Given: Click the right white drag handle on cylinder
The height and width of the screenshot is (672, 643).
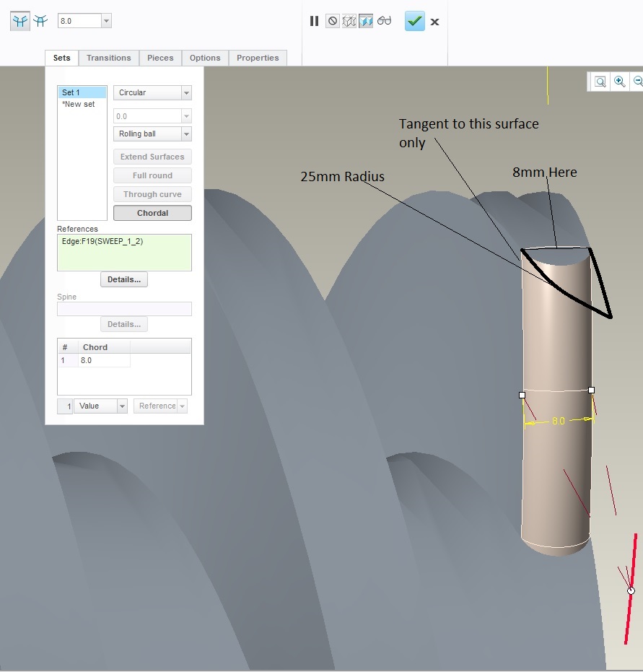Looking at the screenshot, I should (x=592, y=390).
